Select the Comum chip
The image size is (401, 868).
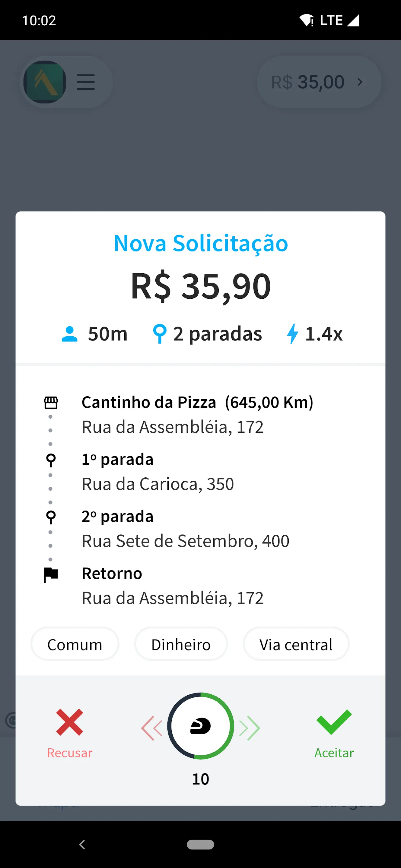[x=75, y=644]
